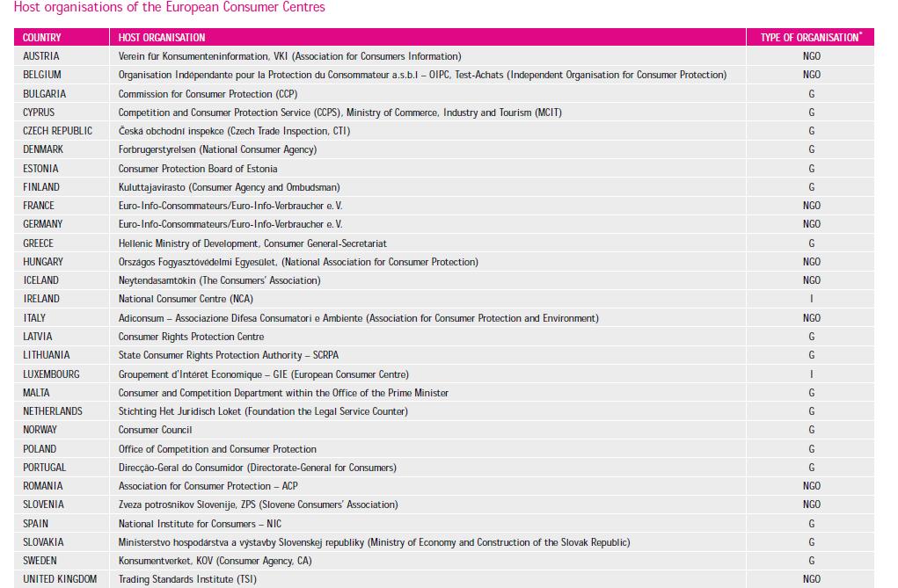The image size is (898, 588).
Task: Select the LATVIA country cell
Action: click(62, 336)
